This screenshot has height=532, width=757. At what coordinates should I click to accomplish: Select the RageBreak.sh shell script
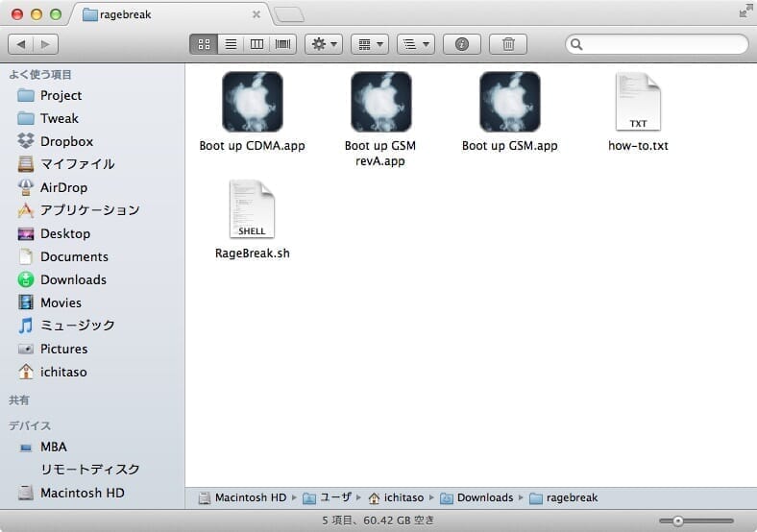pyautogui.click(x=252, y=209)
